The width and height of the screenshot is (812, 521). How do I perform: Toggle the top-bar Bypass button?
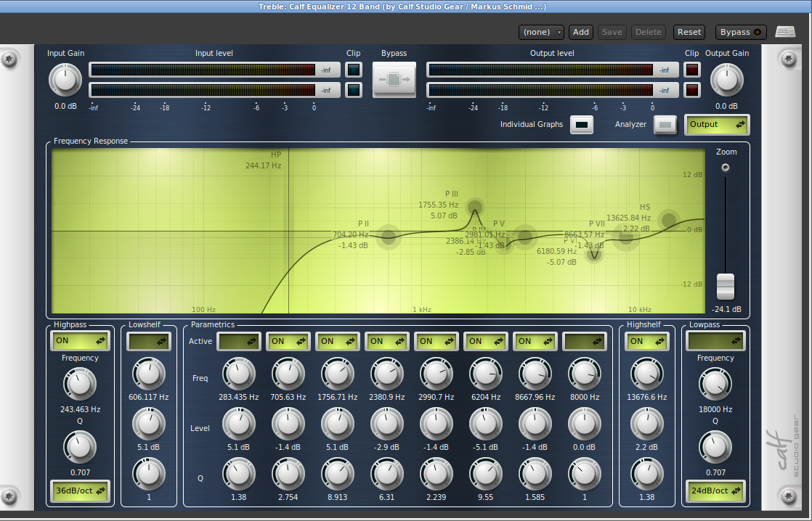741,32
